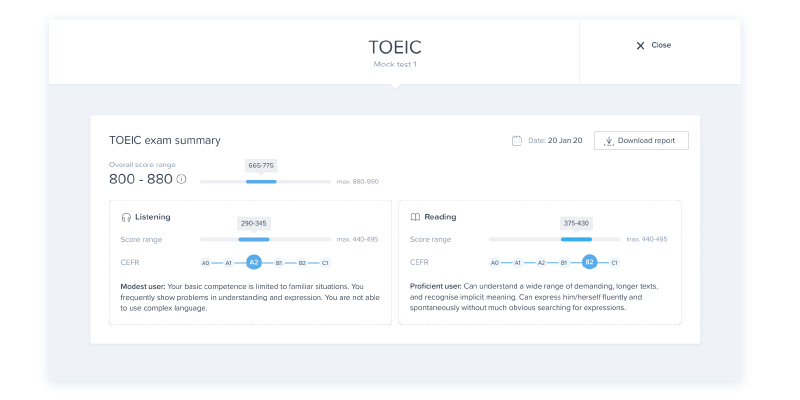Select B1 on the Reading CEFR scale
Screen dimensions: 800x400
click(564, 263)
